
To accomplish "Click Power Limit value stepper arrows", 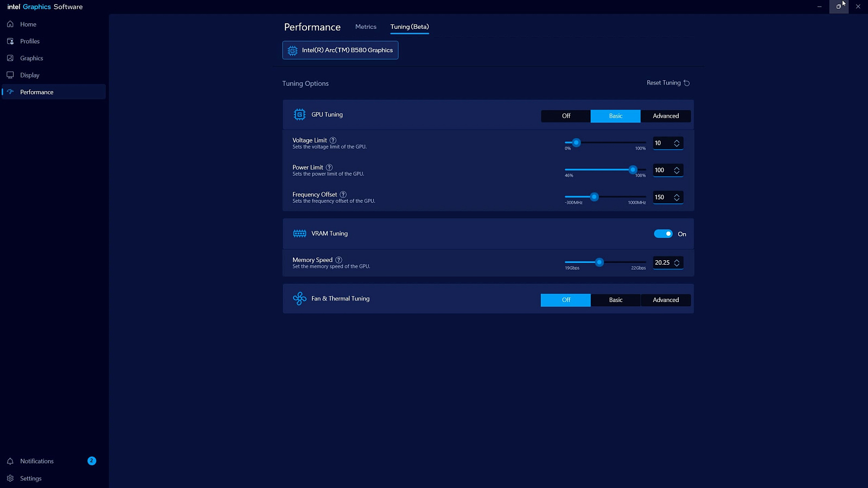I will click(x=676, y=170).
